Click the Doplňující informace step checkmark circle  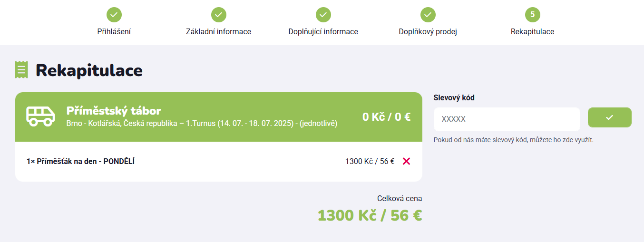click(323, 15)
